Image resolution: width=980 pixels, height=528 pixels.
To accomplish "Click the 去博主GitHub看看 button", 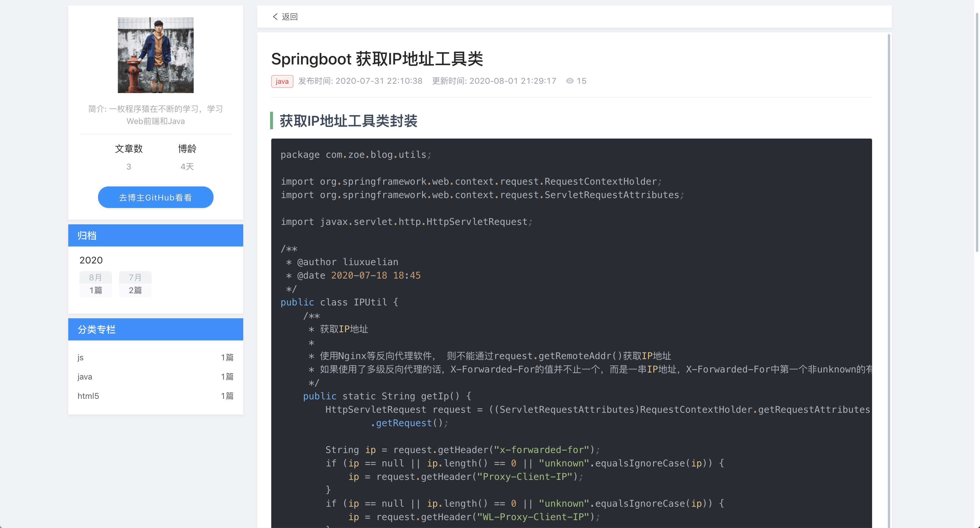I will (x=155, y=197).
